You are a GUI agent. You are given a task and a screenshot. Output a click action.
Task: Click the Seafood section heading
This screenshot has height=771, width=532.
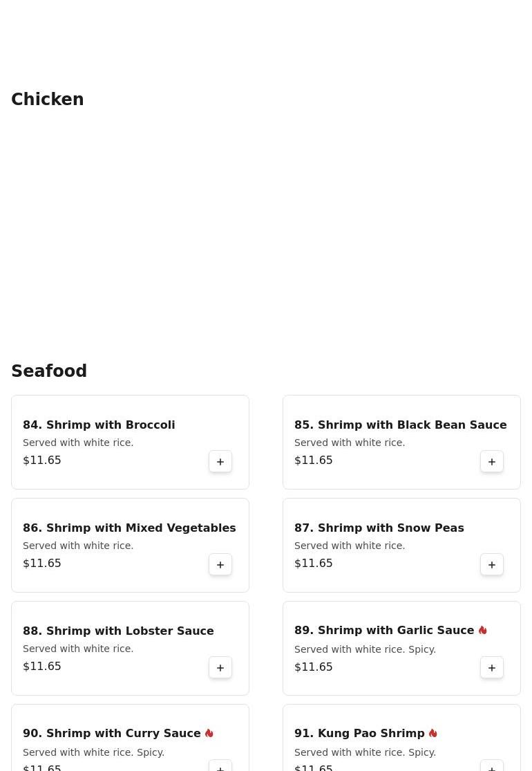point(49,371)
